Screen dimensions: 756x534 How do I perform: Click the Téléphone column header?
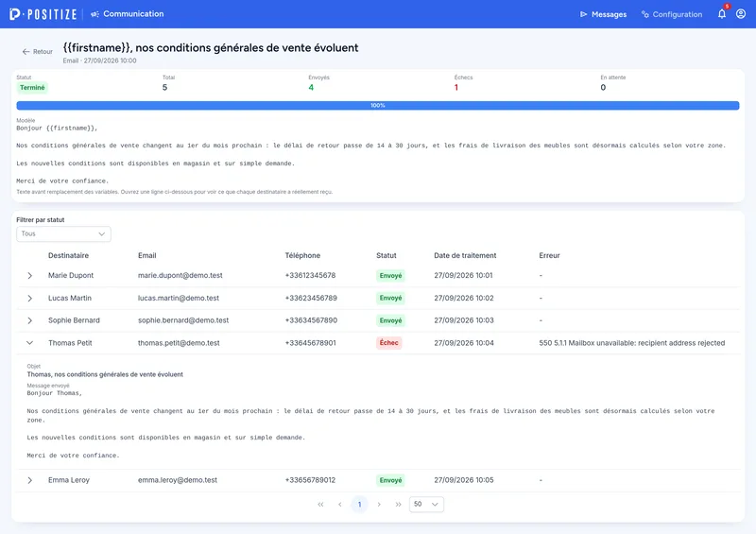[x=302, y=256]
